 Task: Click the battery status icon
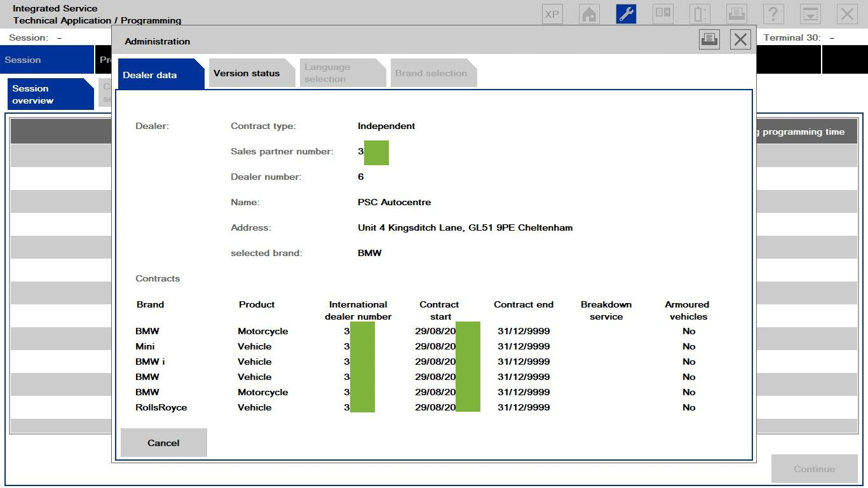(700, 14)
